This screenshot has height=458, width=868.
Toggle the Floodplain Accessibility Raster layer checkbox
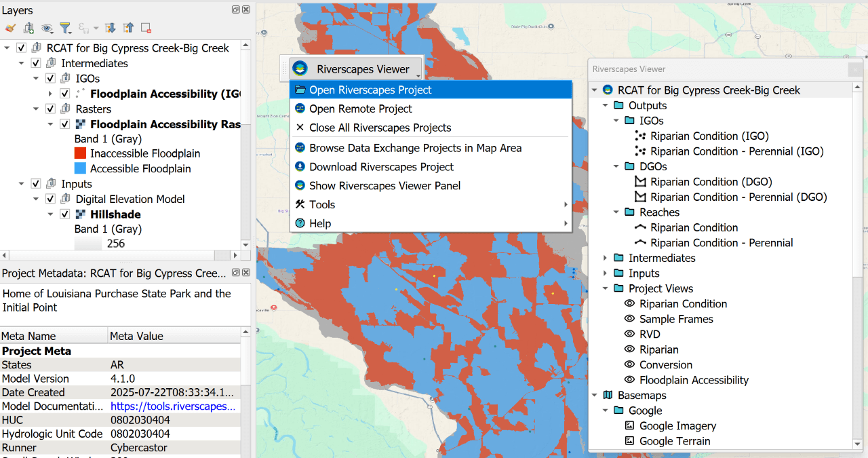(x=64, y=124)
